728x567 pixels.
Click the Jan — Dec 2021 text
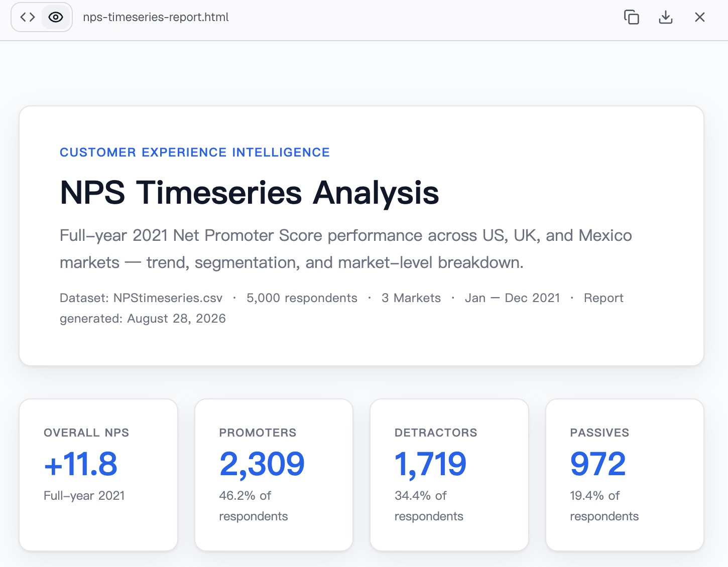click(512, 298)
